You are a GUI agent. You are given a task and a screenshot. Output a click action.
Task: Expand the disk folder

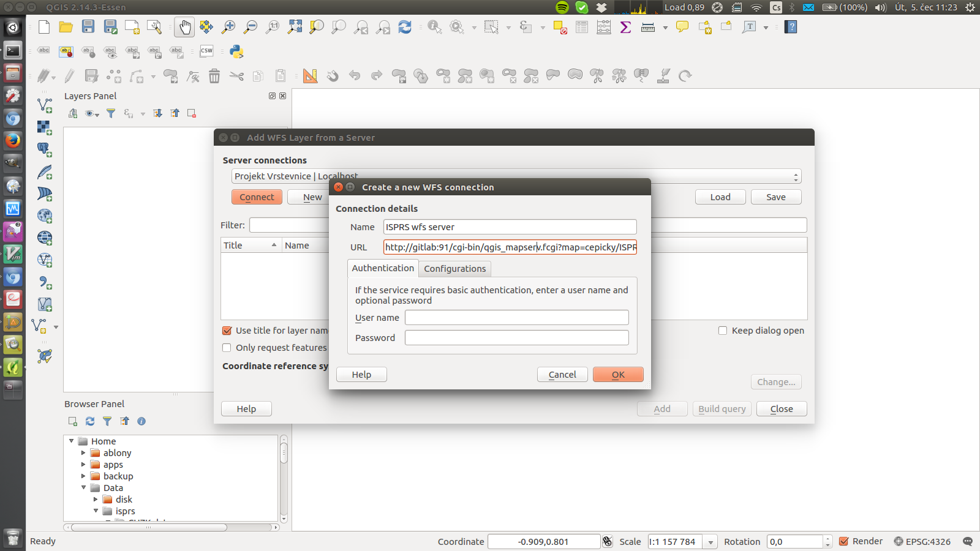point(96,500)
